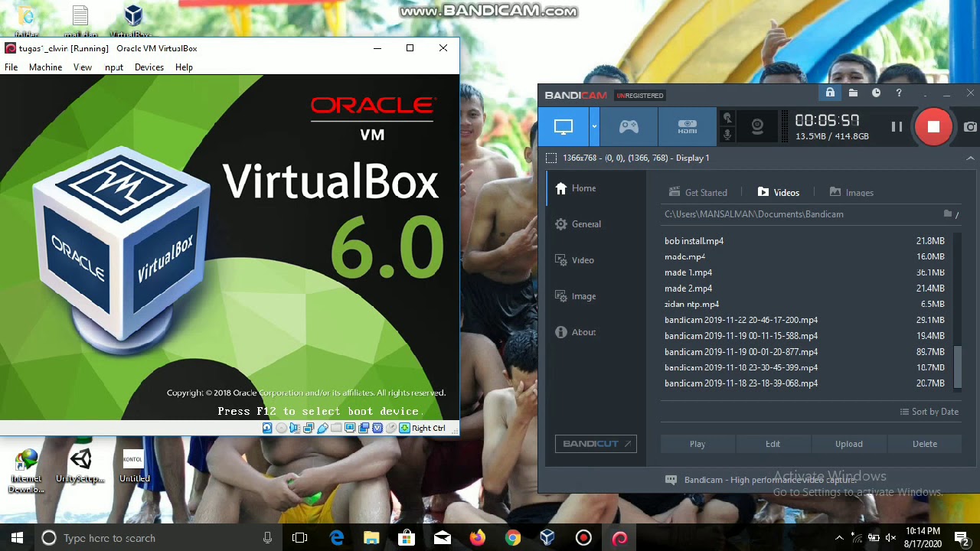Open Bandicam scheduled recording clock icon
980x551 pixels.
pyautogui.click(x=876, y=93)
